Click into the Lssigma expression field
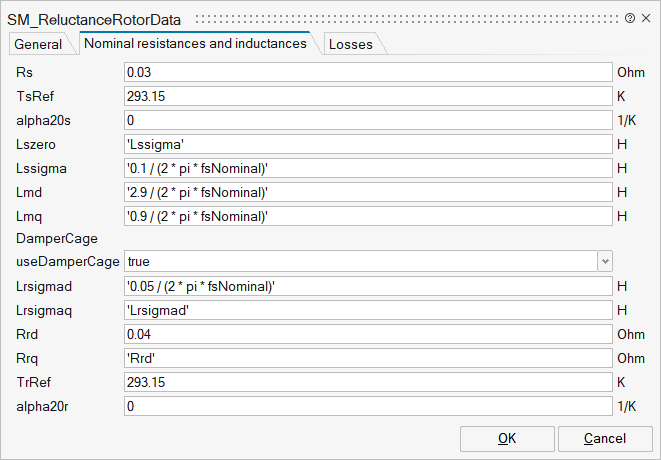This screenshot has width=661, height=460. coord(367,168)
